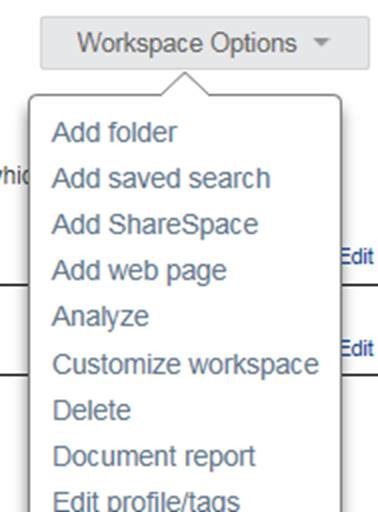Click the popup menu's pointer notch
Image resolution: width=378 pixels, height=512 pixels.
pyautogui.click(x=185, y=84)
